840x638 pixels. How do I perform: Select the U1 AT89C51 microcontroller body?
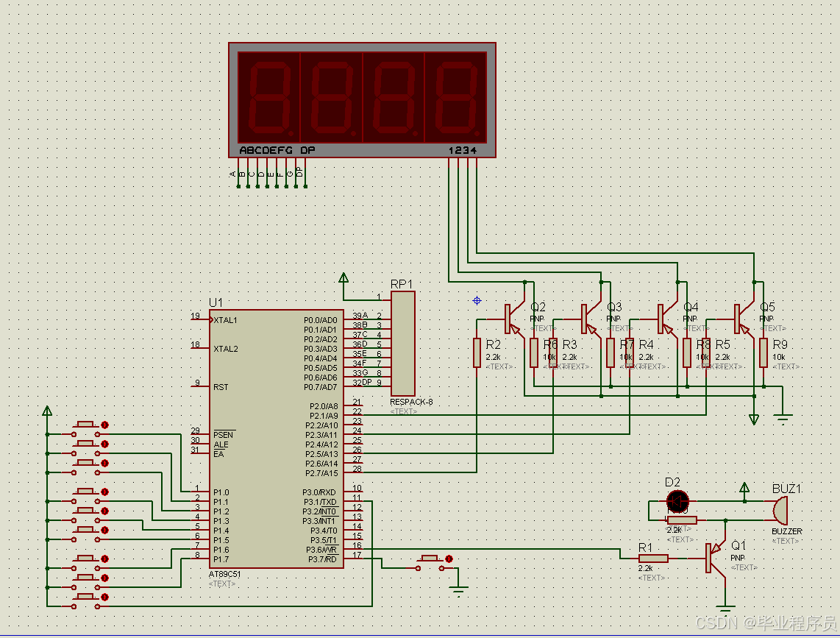[276, 439]
